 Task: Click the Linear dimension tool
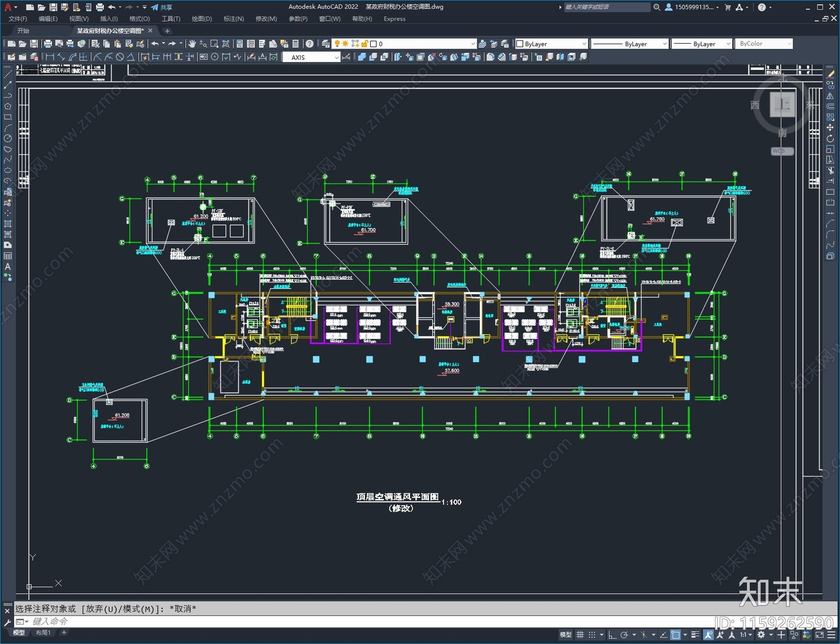coord(50,57)
